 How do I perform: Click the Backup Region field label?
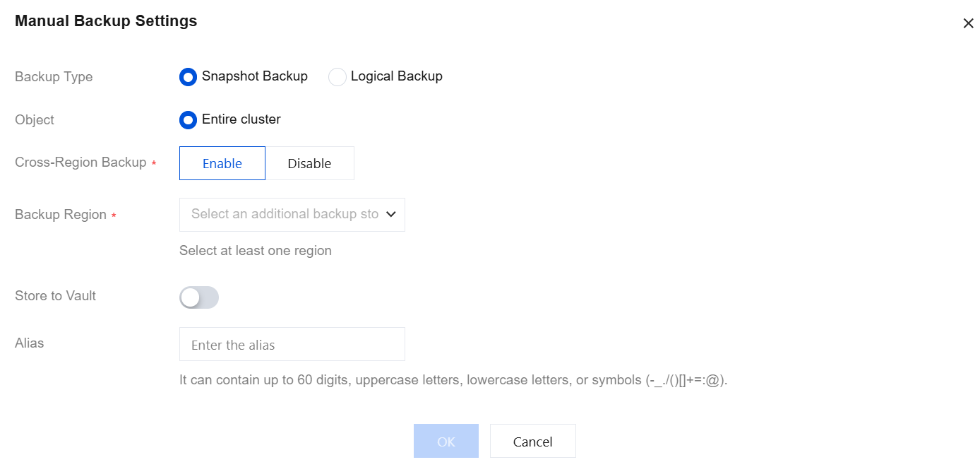point(61,215)
